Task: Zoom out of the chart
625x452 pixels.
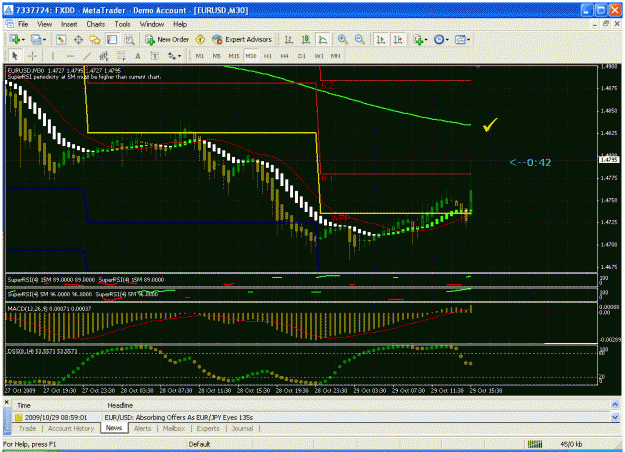Action: click(x=360, y=39)
